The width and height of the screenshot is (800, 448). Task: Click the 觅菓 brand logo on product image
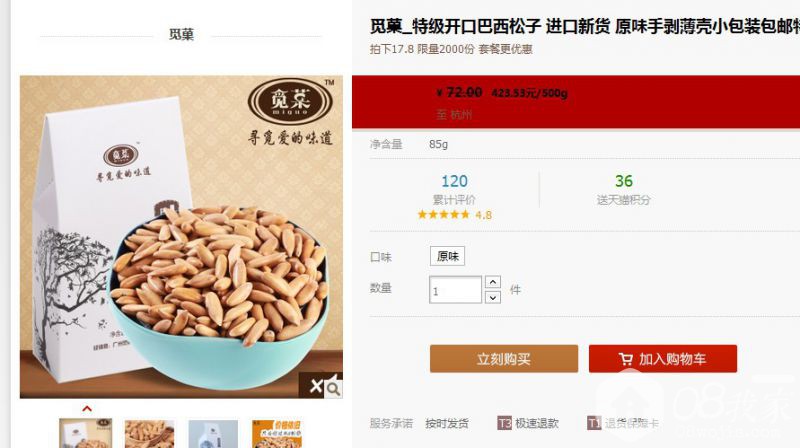pos(290,101)
